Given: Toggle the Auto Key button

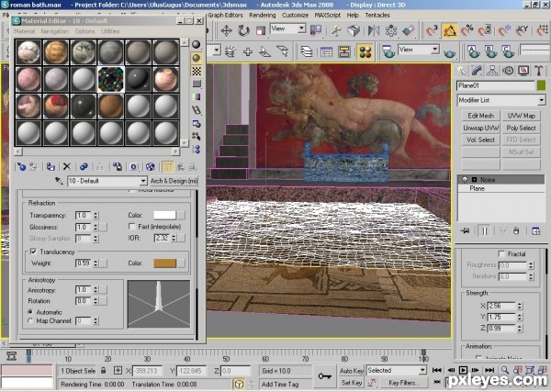Looking at the screenshot, I should 351,371.
